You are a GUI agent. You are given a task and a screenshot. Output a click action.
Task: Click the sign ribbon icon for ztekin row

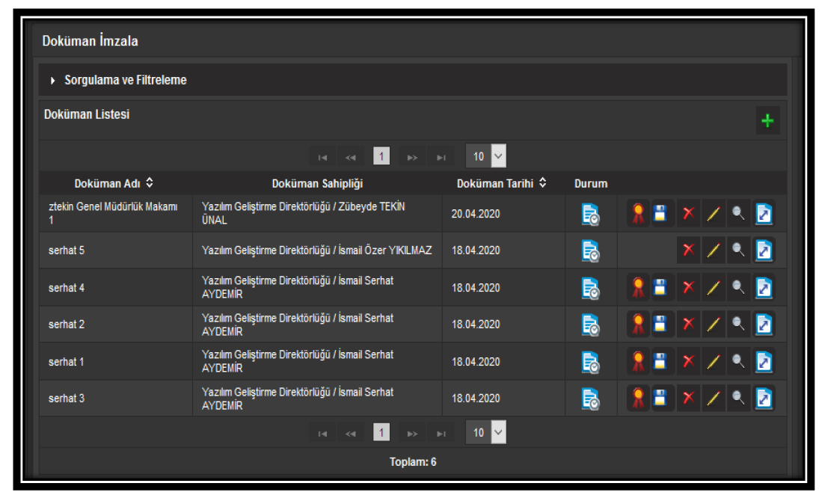click(x=638, y=215)
